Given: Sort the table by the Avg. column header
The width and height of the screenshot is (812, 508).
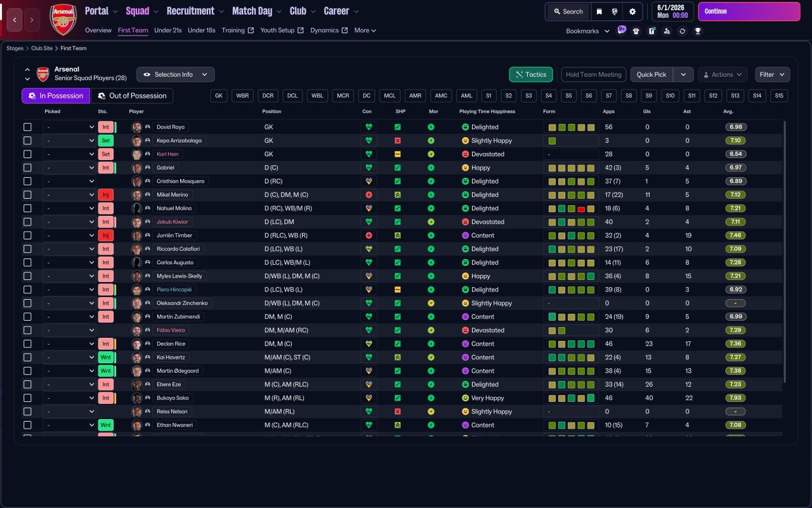Looking at the screenshot, I should (728, 112).
